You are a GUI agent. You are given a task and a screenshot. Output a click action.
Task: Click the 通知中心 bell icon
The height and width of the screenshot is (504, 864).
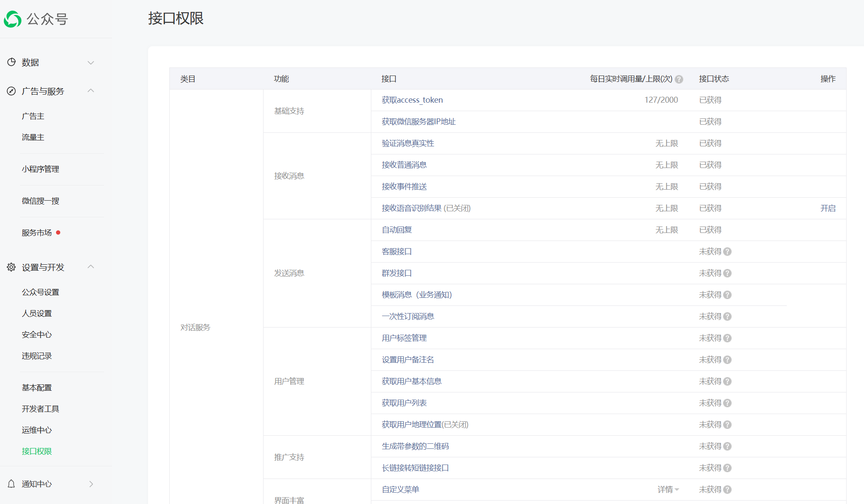click(11, 484)
